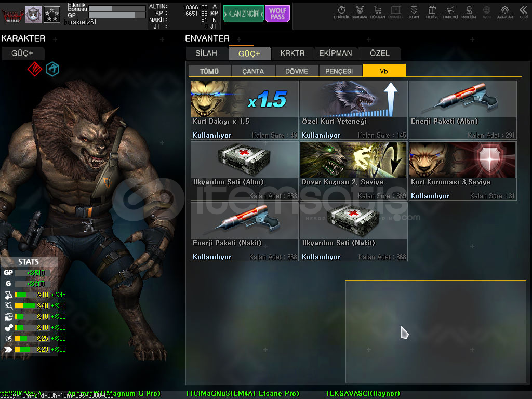This screenshot has height=399, width=532.
Task: Select the Vb filter tab
Action: [x=384, y=71]
